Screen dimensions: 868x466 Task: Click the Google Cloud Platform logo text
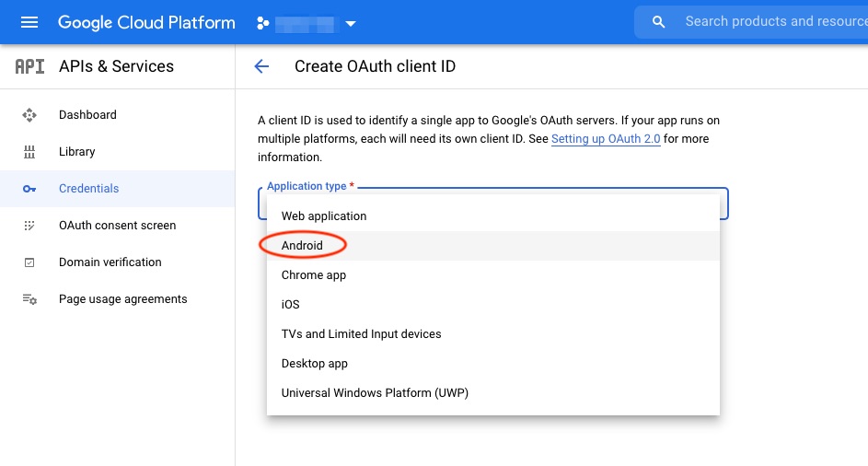click(146, 23)
